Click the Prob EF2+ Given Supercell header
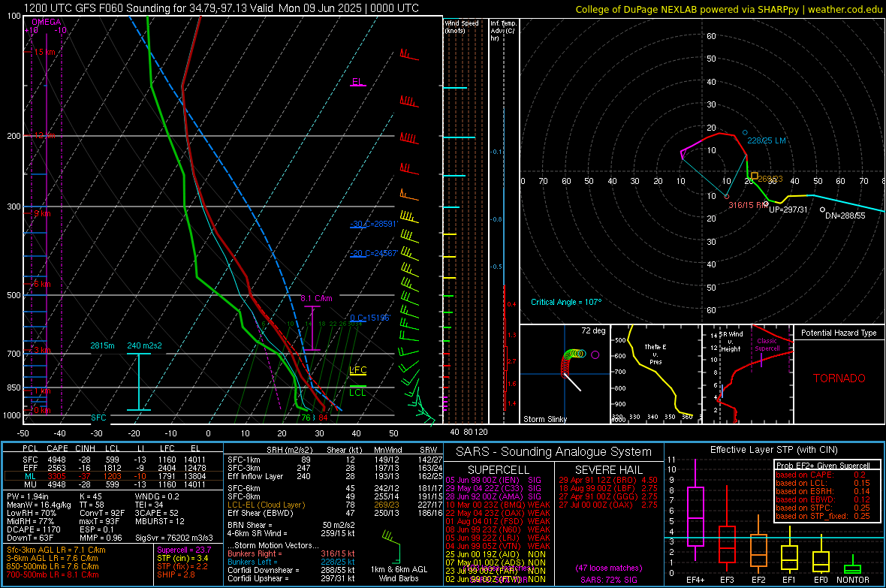 pyautogui.click(x=822, y=466)
